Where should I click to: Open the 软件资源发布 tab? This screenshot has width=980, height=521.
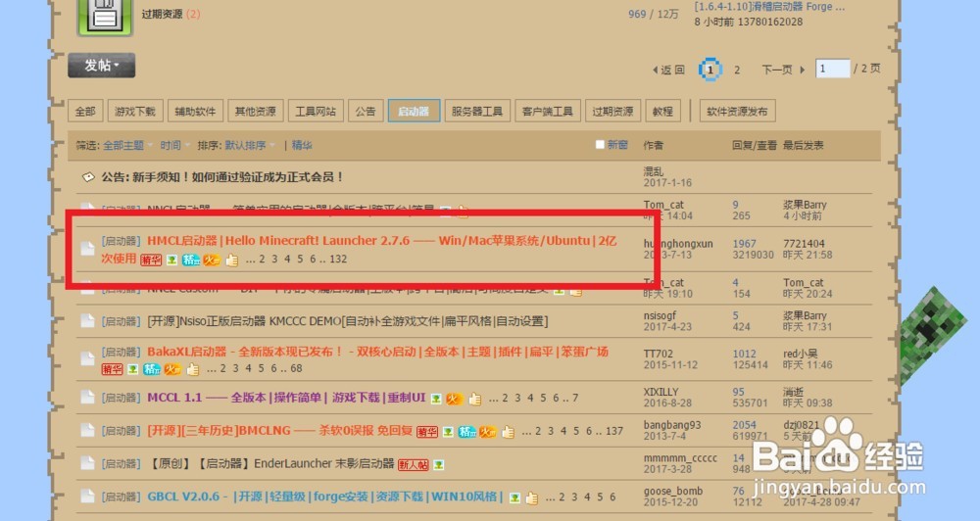click(738, 112)
